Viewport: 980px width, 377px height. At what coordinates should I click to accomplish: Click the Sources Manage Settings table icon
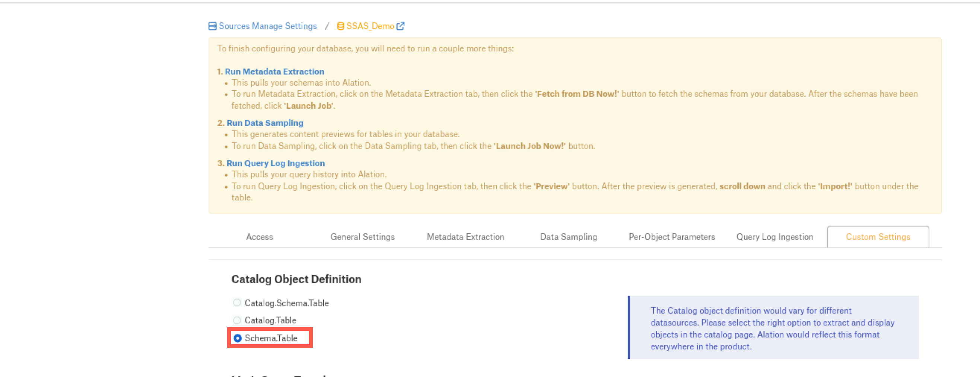[212, 26]
